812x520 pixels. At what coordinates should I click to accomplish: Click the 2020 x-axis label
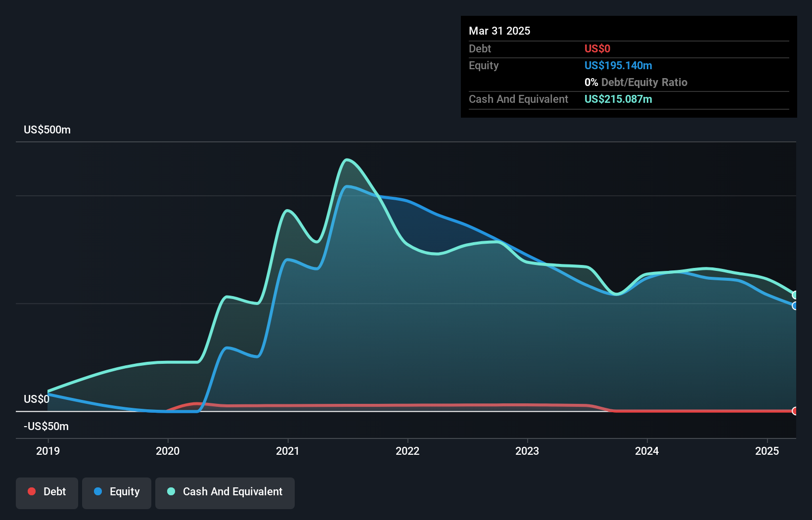[168, 451]
